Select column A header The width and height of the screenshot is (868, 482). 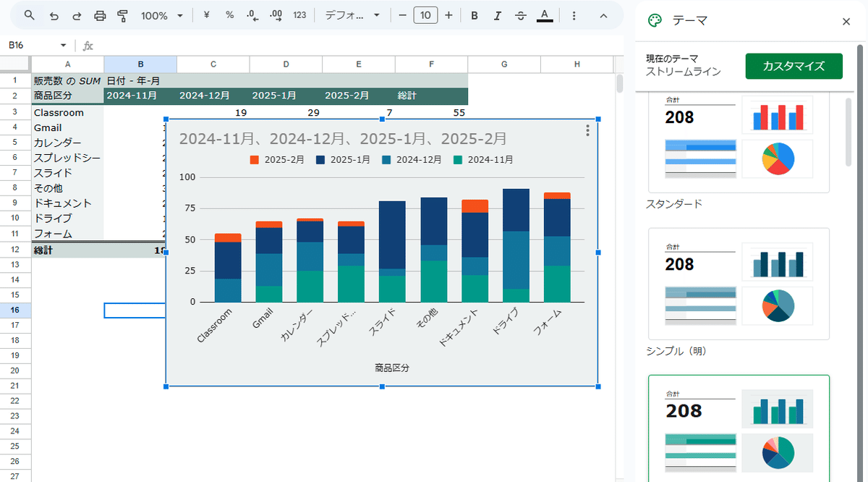pos(67,64)
